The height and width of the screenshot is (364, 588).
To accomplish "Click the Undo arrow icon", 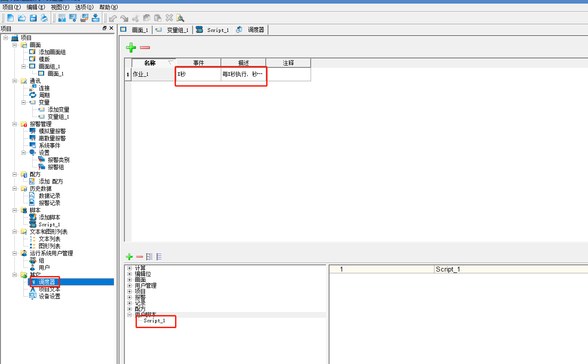I will click(x=113, y=18).
